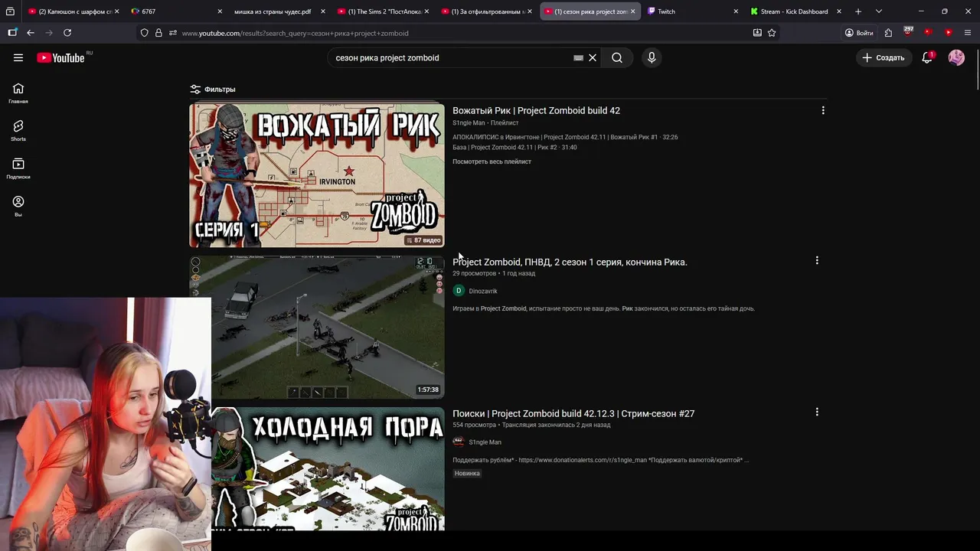980x551 pixels.
Task: Open tracking protection shield icon
Action: [144, 33]
